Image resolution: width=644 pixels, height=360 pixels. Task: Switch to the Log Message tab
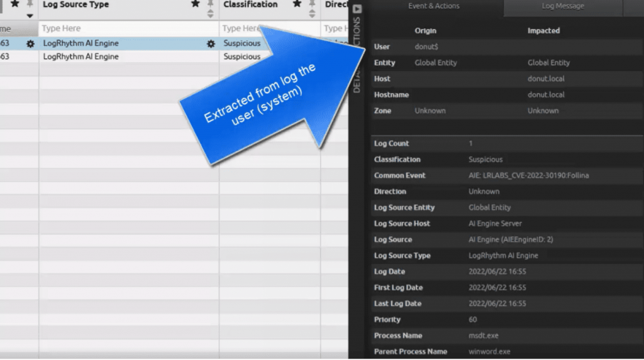pos(563,6)
